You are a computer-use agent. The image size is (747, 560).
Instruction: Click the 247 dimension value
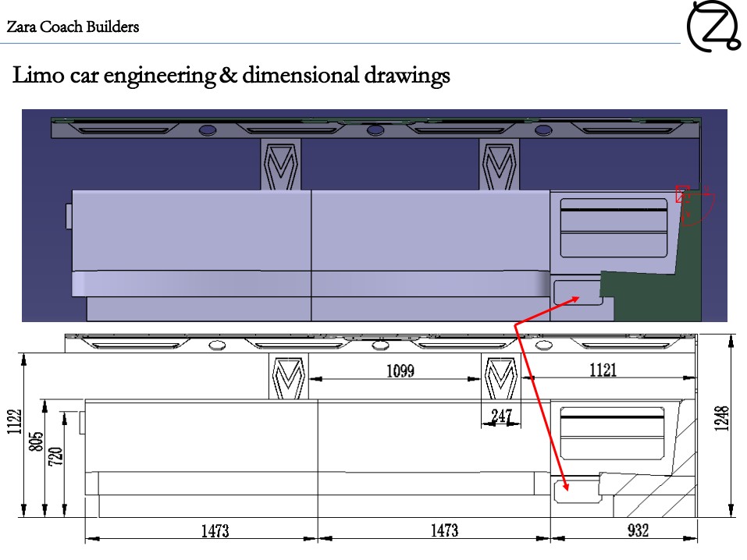pyautogui.click(x=501, y=416)
